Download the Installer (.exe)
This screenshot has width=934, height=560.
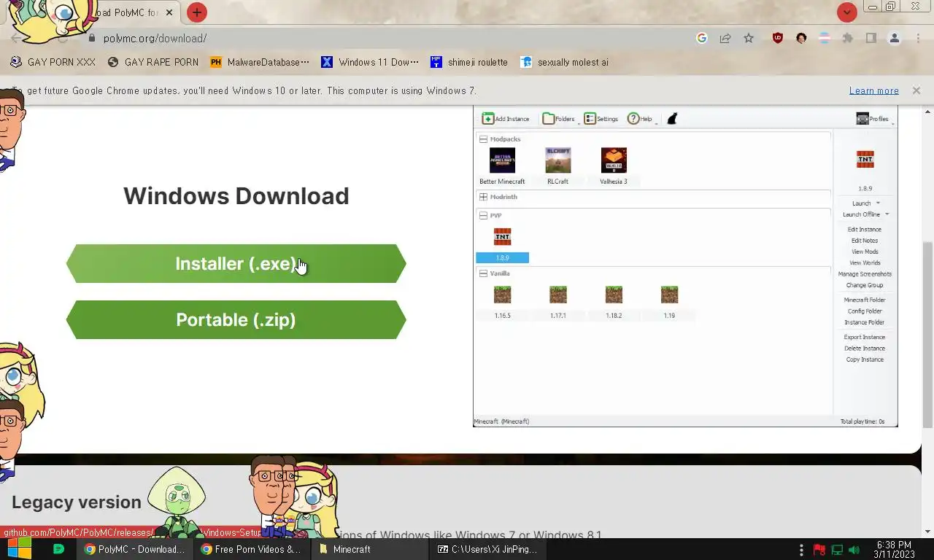[x=236, y=263]
